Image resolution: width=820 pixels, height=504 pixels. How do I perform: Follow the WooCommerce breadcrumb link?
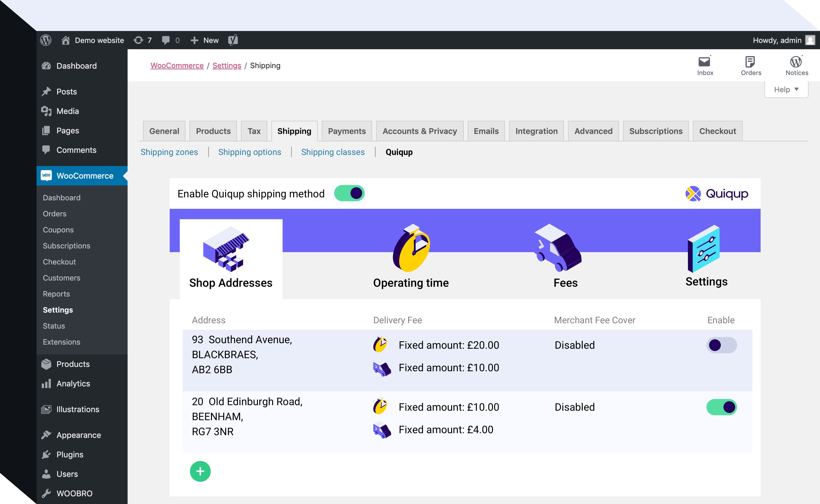point(177,66)
